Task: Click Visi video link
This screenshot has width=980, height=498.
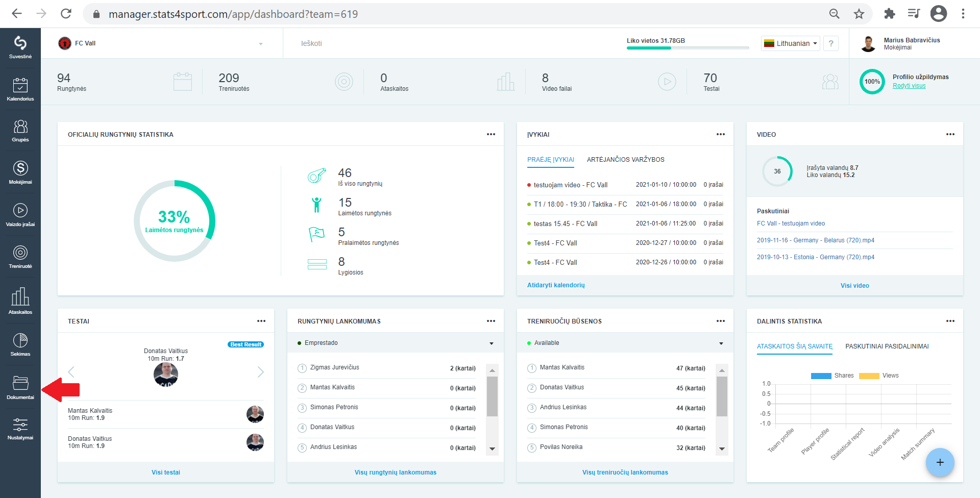Action: tap(854, 286)
